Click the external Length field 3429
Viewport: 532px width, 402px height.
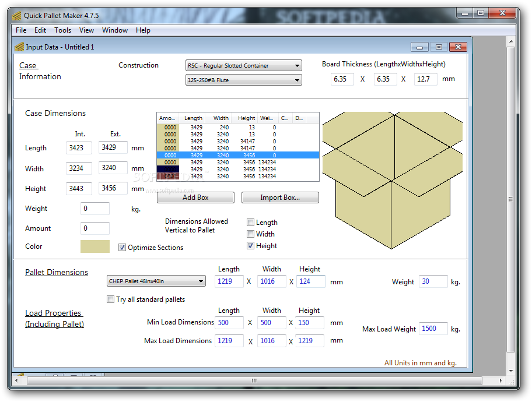coord(113,147)
